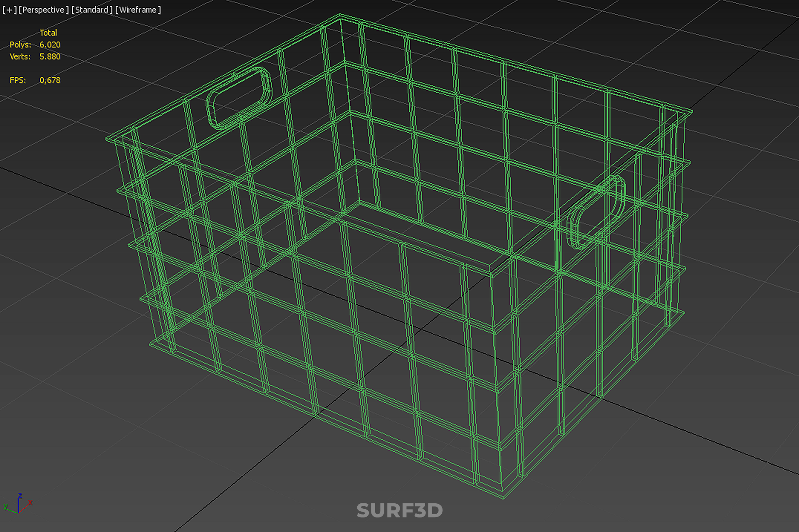Click the Total statistics header
799x532 pixels.
48,32
